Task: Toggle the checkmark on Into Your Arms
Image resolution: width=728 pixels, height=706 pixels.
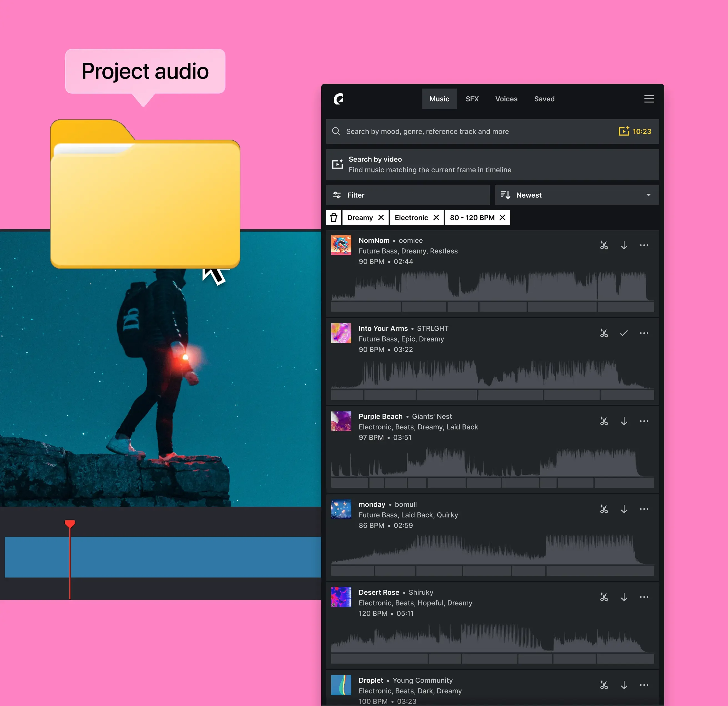Action: coord(624,333)
